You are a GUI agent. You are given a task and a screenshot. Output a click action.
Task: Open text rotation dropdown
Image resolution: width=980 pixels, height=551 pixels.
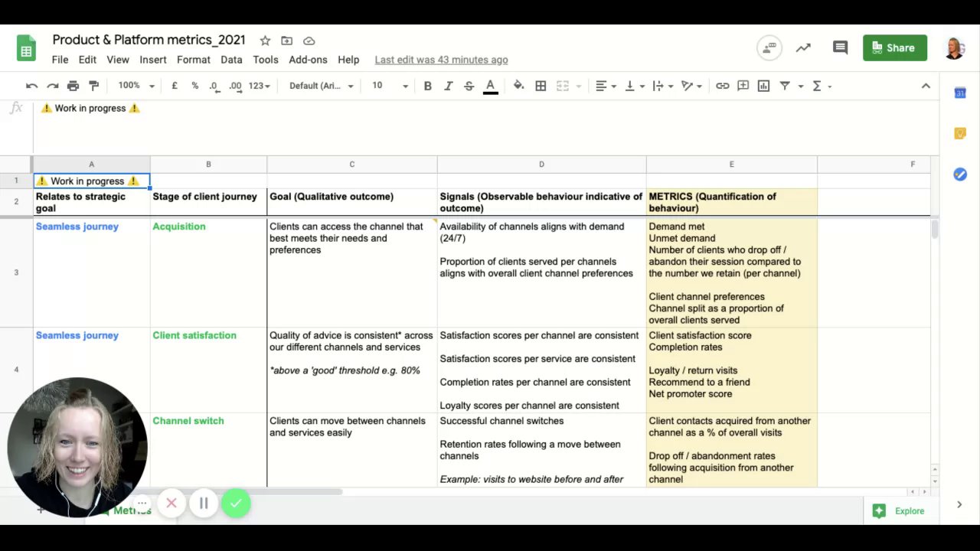[691, 86]
